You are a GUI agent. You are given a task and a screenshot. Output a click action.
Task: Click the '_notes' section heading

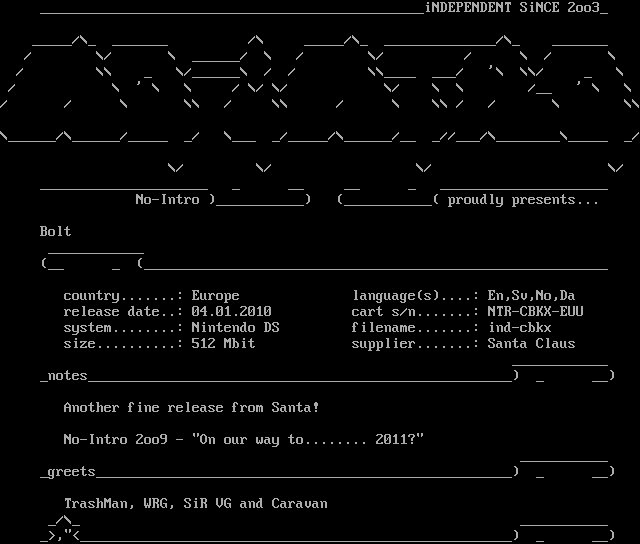point(64,376)
